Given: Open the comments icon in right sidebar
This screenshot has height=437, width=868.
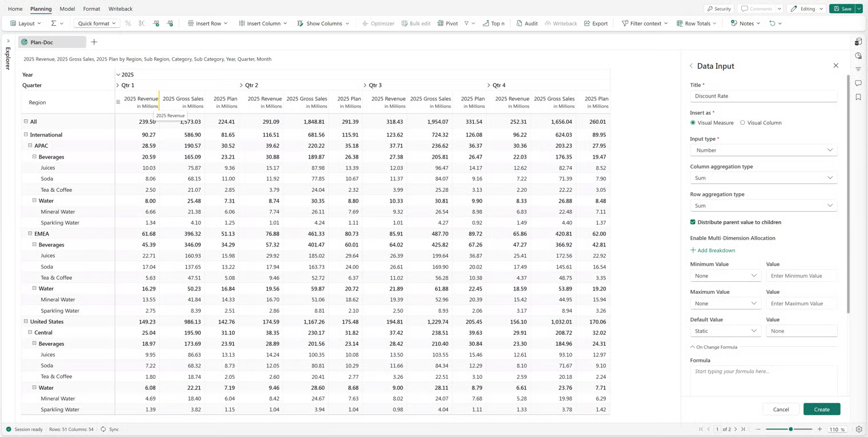Looking at the screenshot, I should (x=858, y=83).
